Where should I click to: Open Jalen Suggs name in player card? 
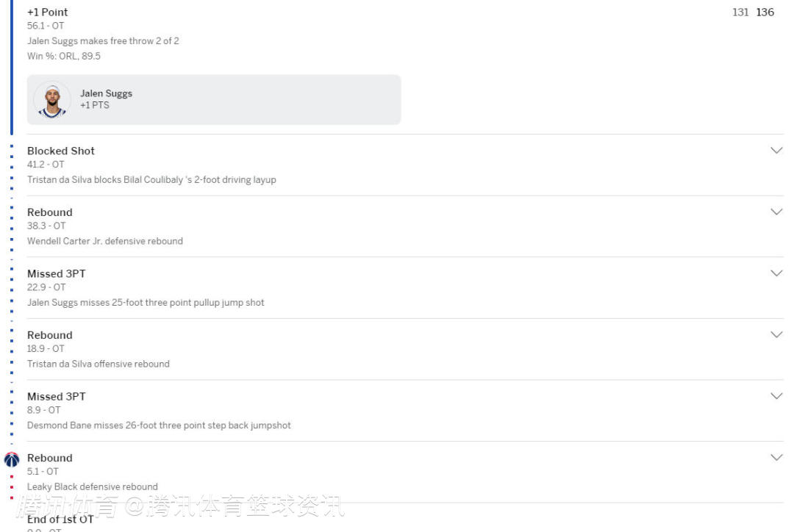click(x=106, y=93)
